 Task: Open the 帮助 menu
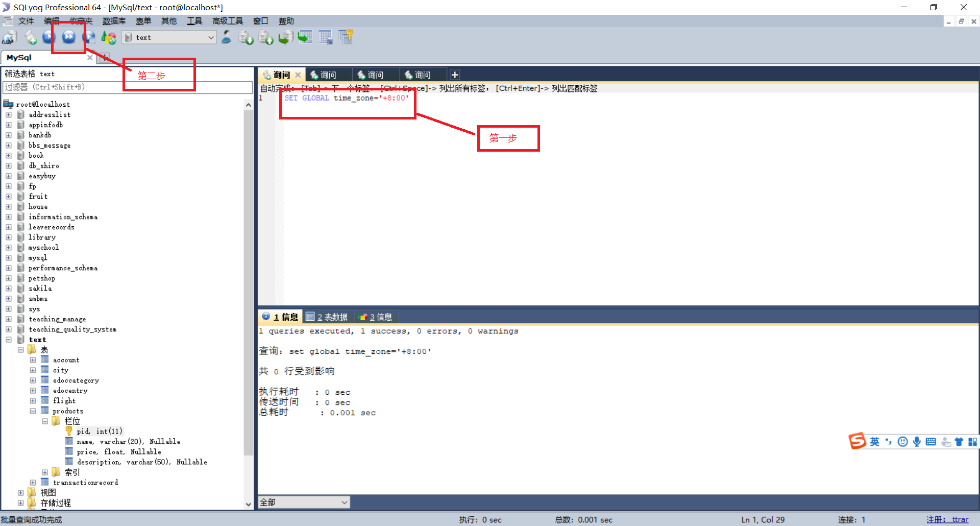286,21
